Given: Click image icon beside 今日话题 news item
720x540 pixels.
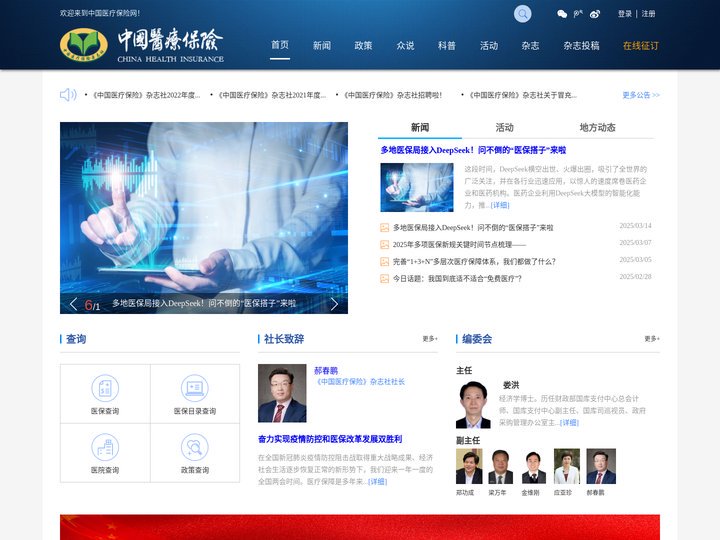Looking at the screenshot, I should click(384, 279).
